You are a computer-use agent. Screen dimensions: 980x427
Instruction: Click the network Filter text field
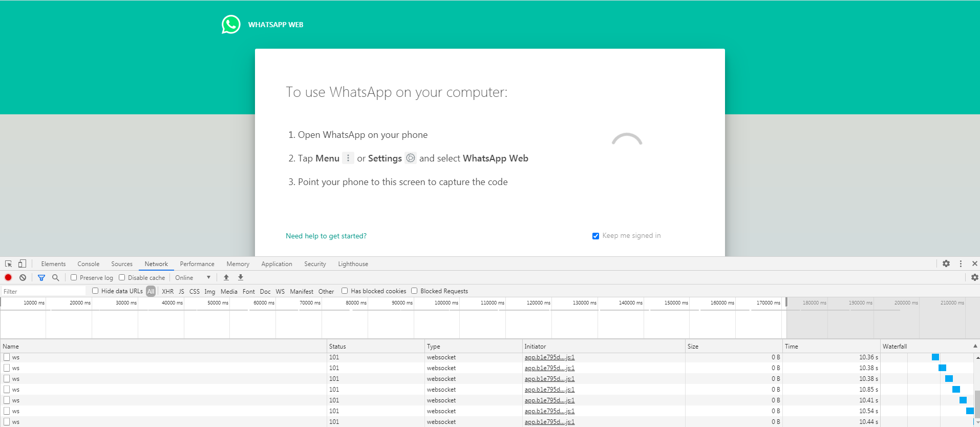[x=44, y=291]
